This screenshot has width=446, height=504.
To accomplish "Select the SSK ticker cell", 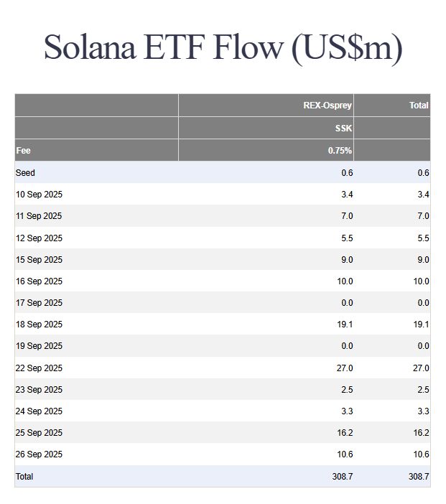I will (x=343, y=128).
